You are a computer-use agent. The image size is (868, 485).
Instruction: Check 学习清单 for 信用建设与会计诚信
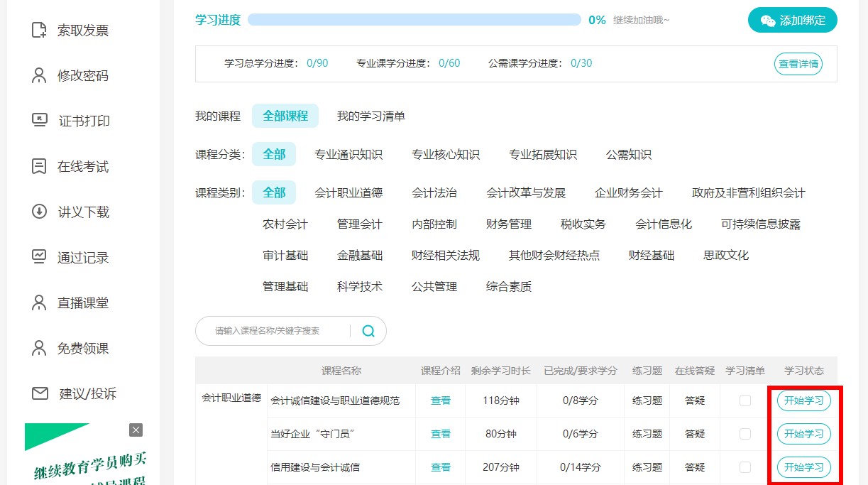pos(744,467)
